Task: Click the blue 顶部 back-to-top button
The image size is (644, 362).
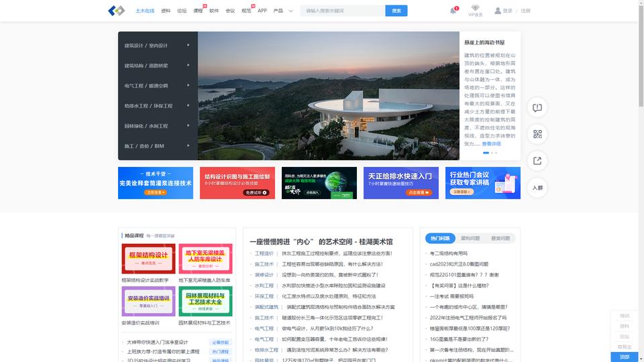Action: coord(625,357)
